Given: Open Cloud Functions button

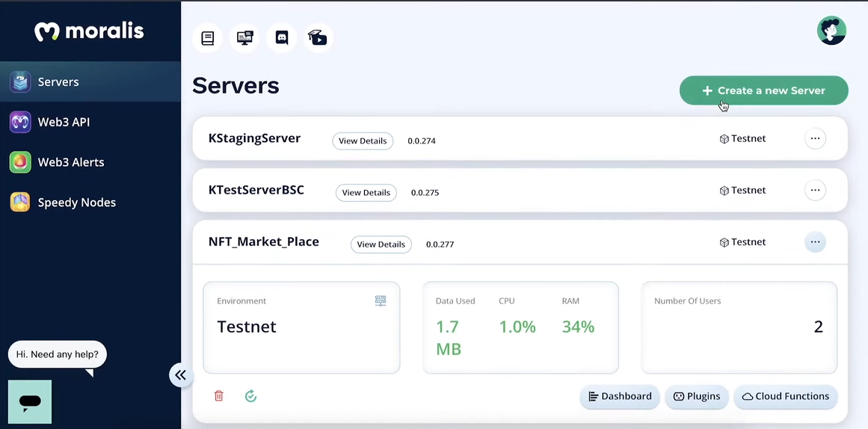Looking at the screenshot, I should click(x=786, y=396).
